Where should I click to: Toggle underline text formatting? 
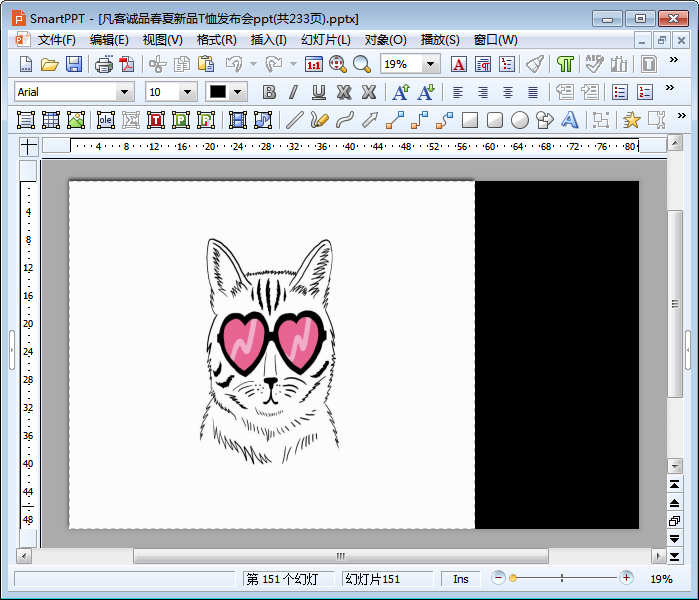(319, 92)
